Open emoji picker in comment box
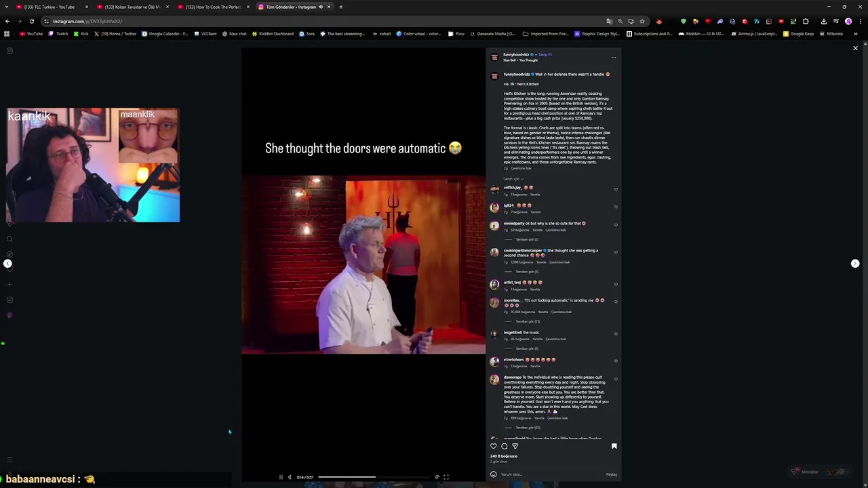 494,474
